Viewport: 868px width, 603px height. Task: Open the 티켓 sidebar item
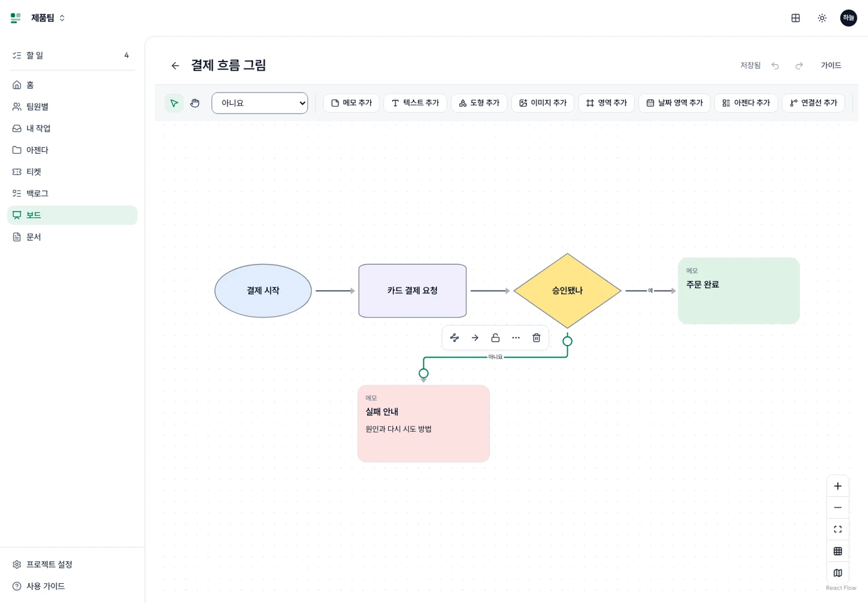(72, 172)
